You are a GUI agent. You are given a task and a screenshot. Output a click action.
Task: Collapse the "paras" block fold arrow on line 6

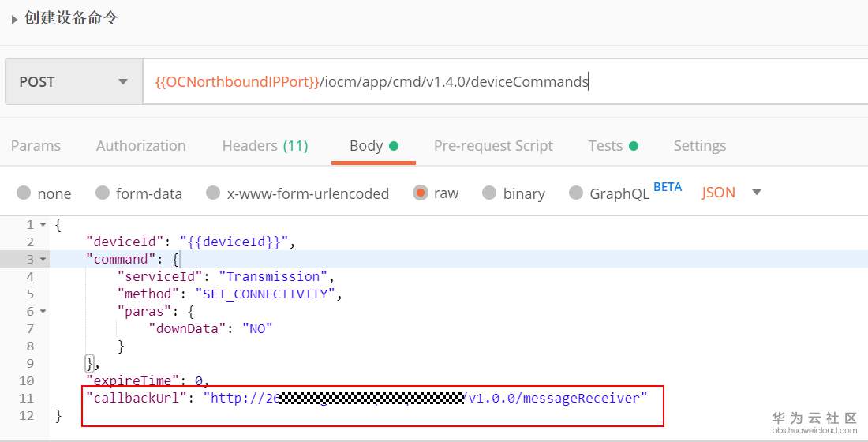pos(43,311)
